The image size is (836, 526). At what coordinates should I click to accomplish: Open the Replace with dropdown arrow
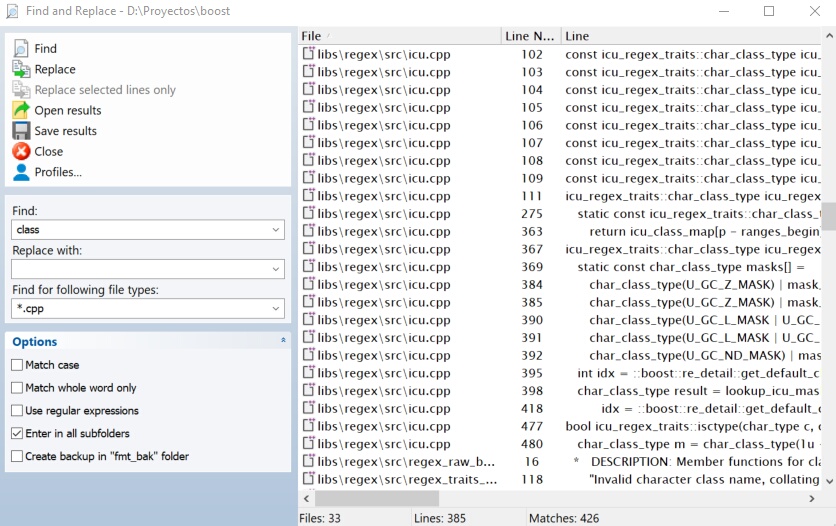(276, 269)
